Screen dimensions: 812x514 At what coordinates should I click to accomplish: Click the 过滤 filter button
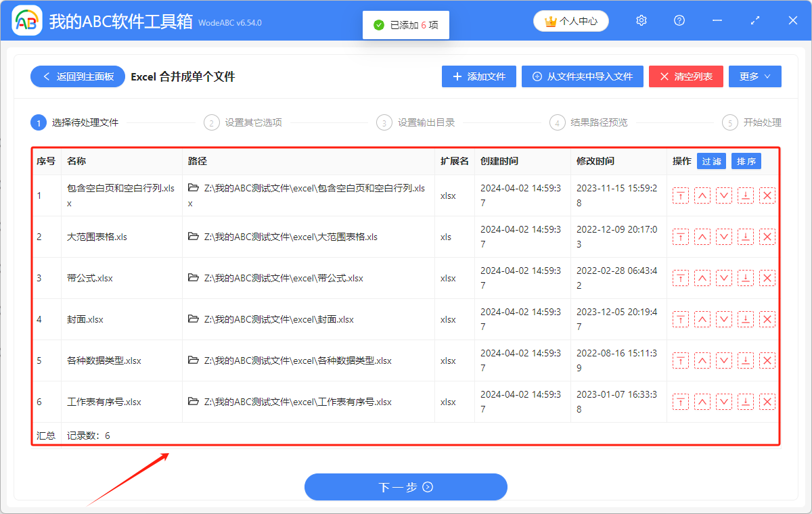point(711,161)
